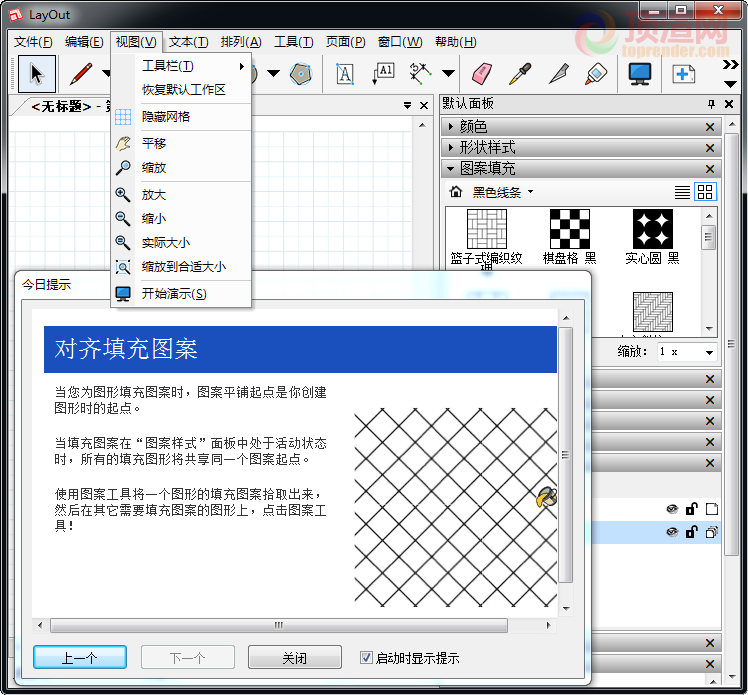
Task: Click the tip dialog vertical scrollbar
Action: (566, 455)
